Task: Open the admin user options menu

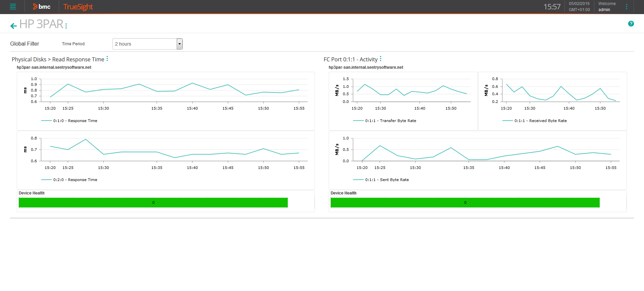Action: click(627, 7)
